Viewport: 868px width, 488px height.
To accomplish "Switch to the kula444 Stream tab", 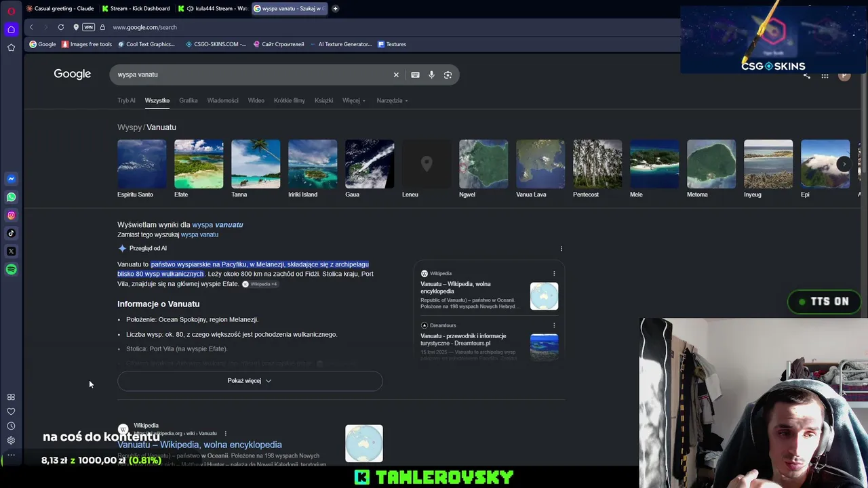I will coord(212,9).
